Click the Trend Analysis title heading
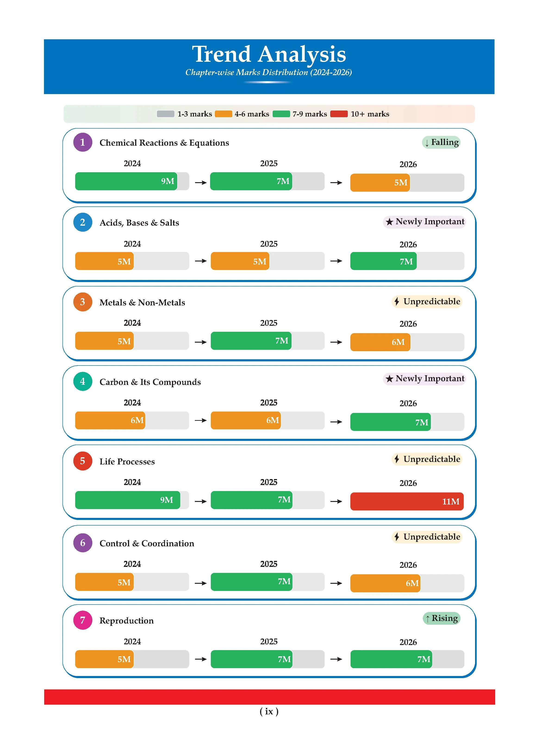This screenshot has height=756, width=538. pyautogui.click(x=269, y=54)
